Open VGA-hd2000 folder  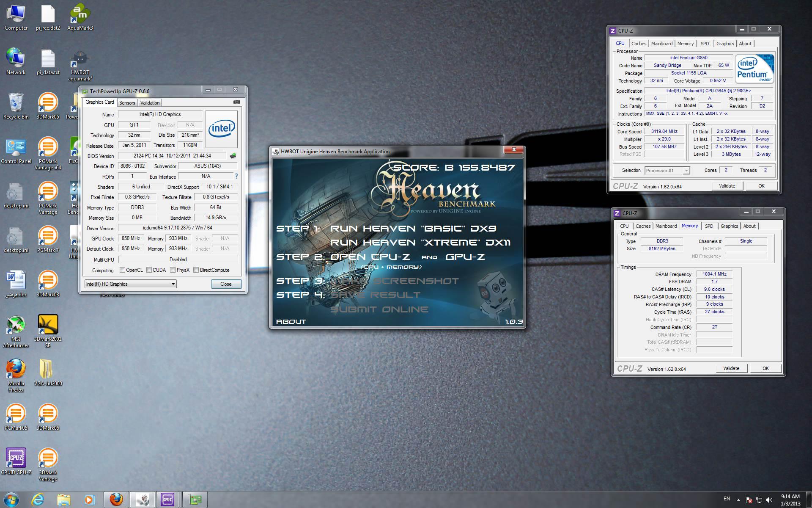(48, 373)
